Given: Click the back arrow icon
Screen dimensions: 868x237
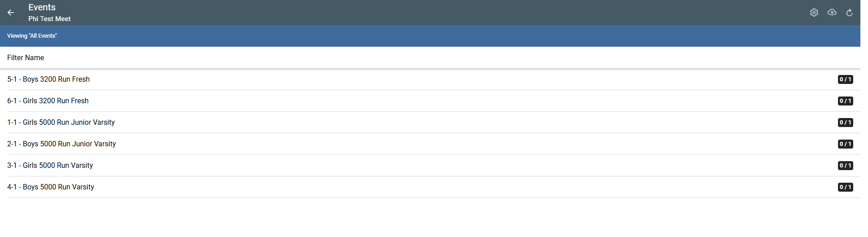Looking at the screenshot, I should coord(11,13).
